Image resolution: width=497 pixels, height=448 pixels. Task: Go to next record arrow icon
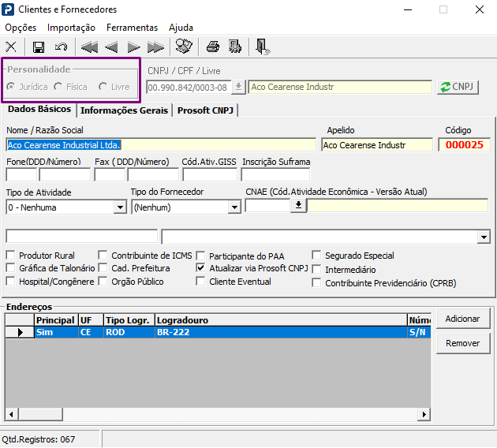click(x=133, y=47)
